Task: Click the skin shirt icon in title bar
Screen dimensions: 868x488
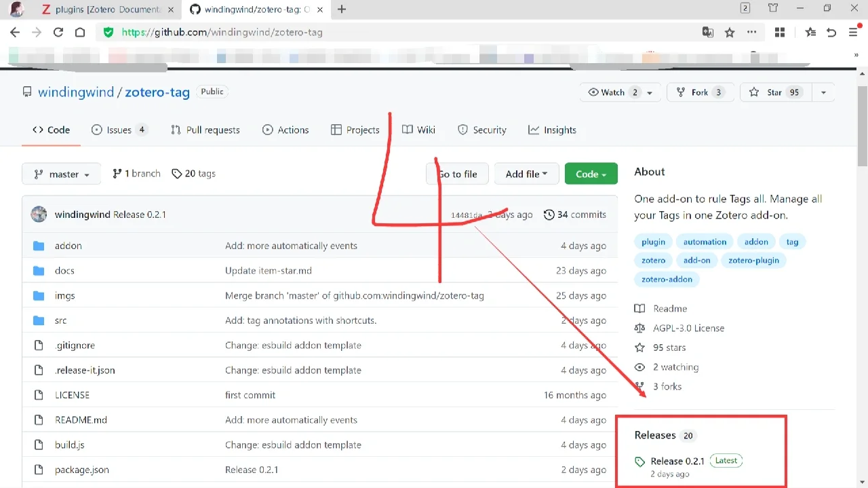Action: click(x=773, y=8)
